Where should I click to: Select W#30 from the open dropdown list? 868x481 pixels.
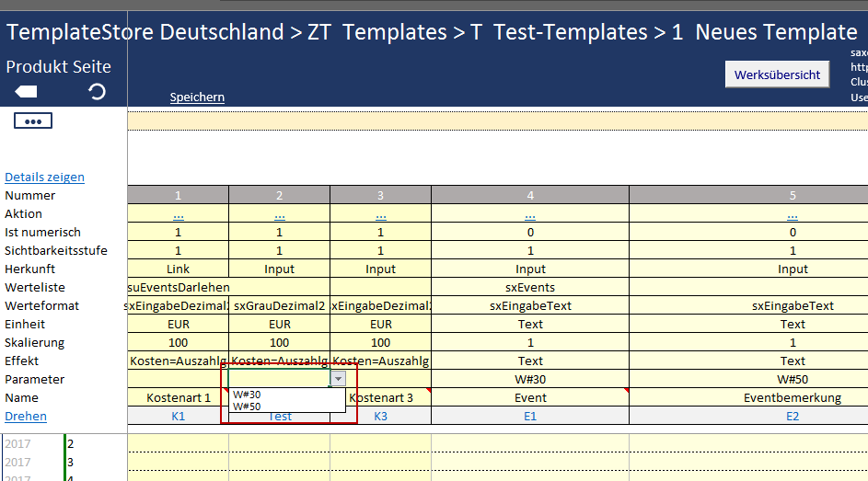(248, 395)
